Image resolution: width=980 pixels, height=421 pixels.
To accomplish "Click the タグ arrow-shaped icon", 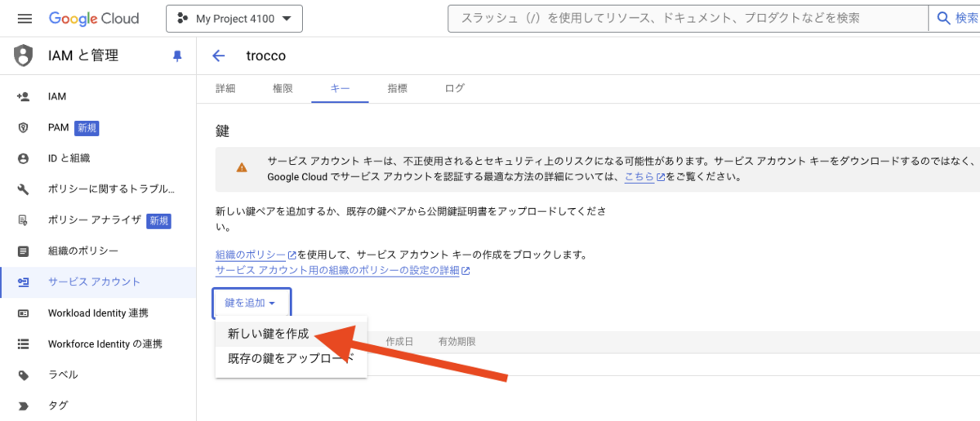I will coord(23,405).
